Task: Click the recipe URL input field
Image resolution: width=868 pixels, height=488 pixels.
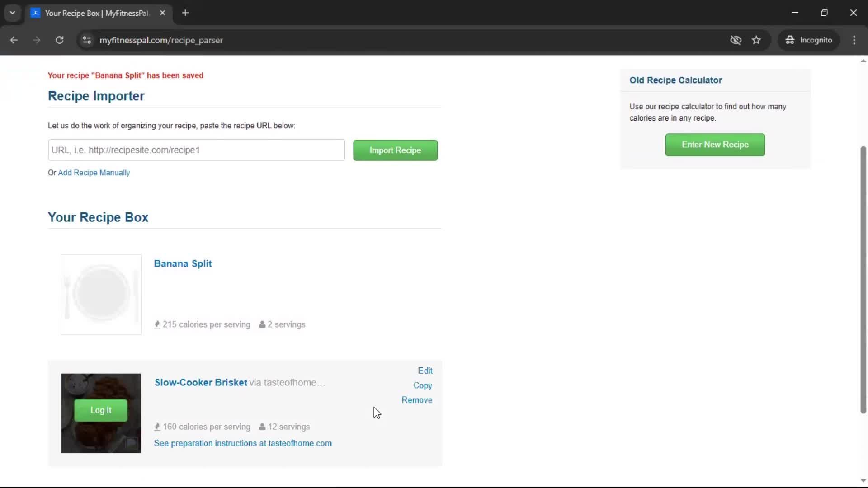Action: coord(196,150)
